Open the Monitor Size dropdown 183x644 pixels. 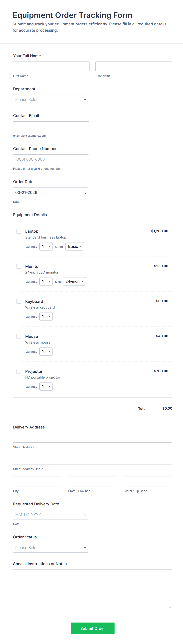point(74,282)
